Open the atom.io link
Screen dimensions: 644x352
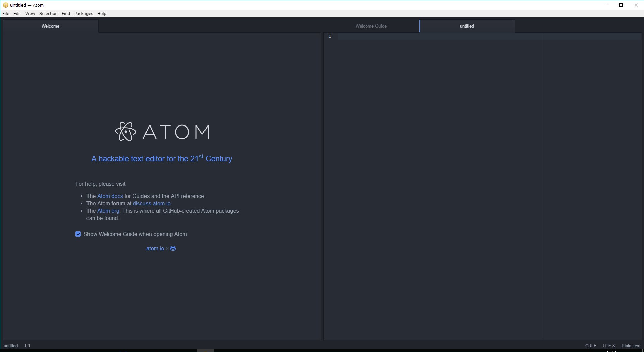point(155,249)
